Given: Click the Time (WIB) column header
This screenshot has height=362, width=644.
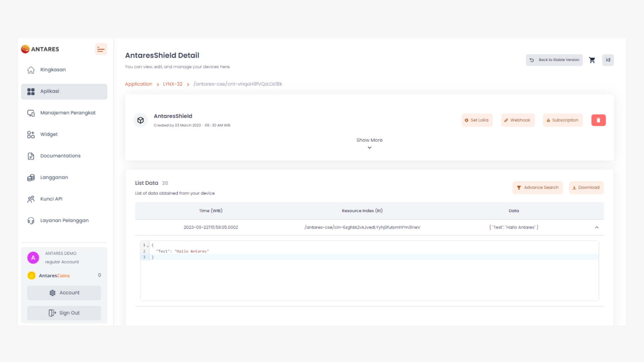Looking at the screenshot, I should point(211,211).
